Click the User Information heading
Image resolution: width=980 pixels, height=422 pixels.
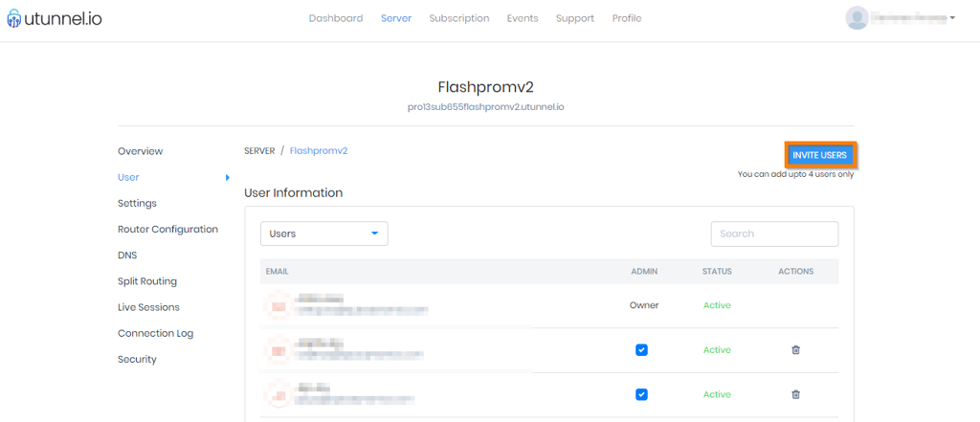pyautogui.click(x=293, y=193)
